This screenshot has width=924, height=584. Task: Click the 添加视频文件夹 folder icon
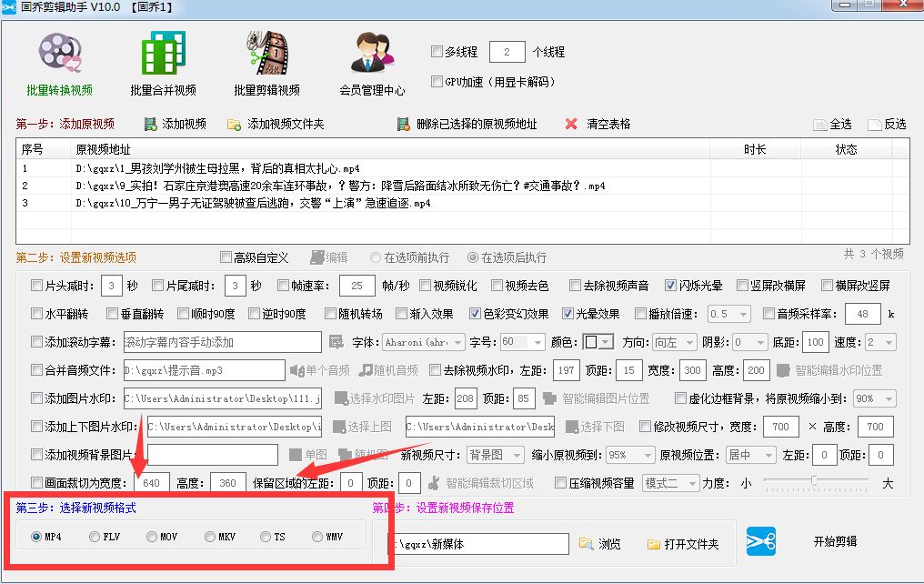(235, 125)
